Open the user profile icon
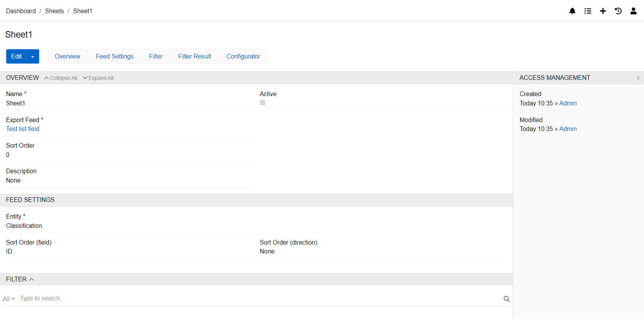This screenshot has height=319, width=644. coord(634,11)
